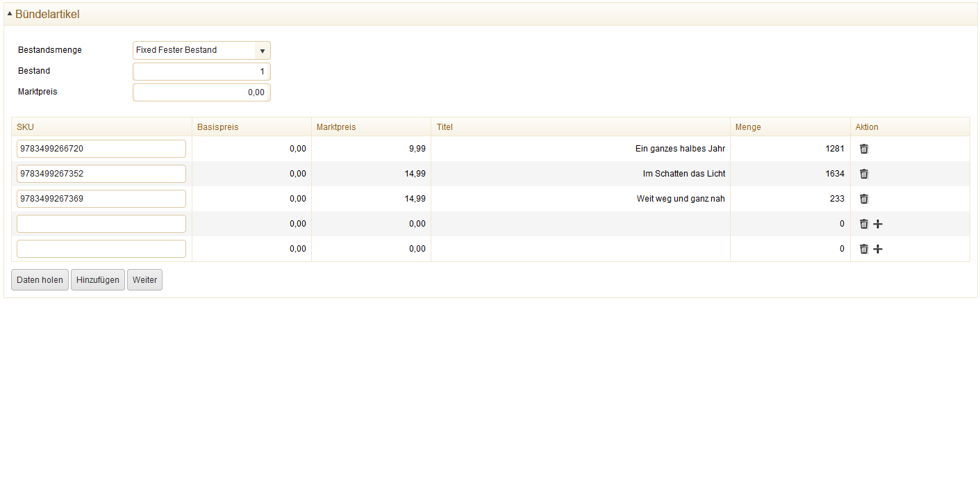Click quantity value 1634

tap(836, 174)
